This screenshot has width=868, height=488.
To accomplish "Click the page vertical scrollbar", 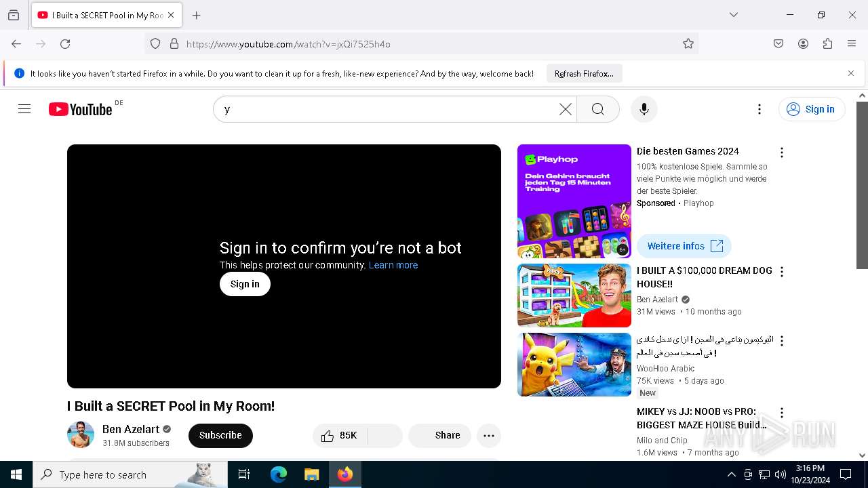I will pos(862,186).
